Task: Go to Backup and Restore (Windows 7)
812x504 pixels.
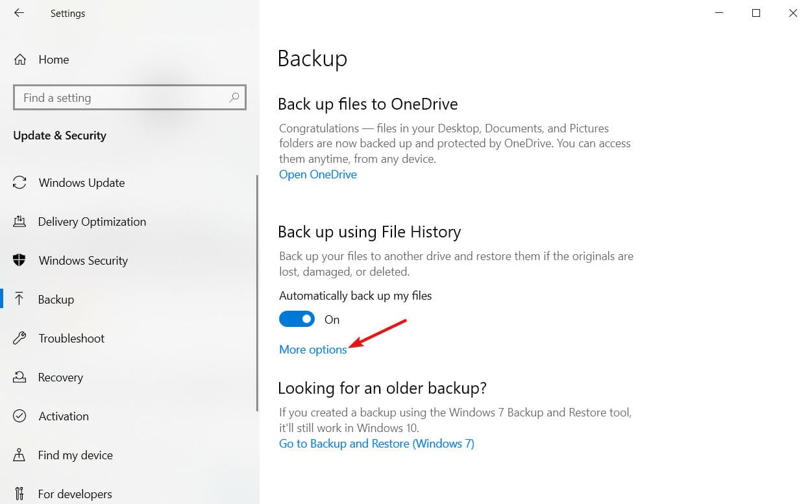Action: click(x=376, y=444)
